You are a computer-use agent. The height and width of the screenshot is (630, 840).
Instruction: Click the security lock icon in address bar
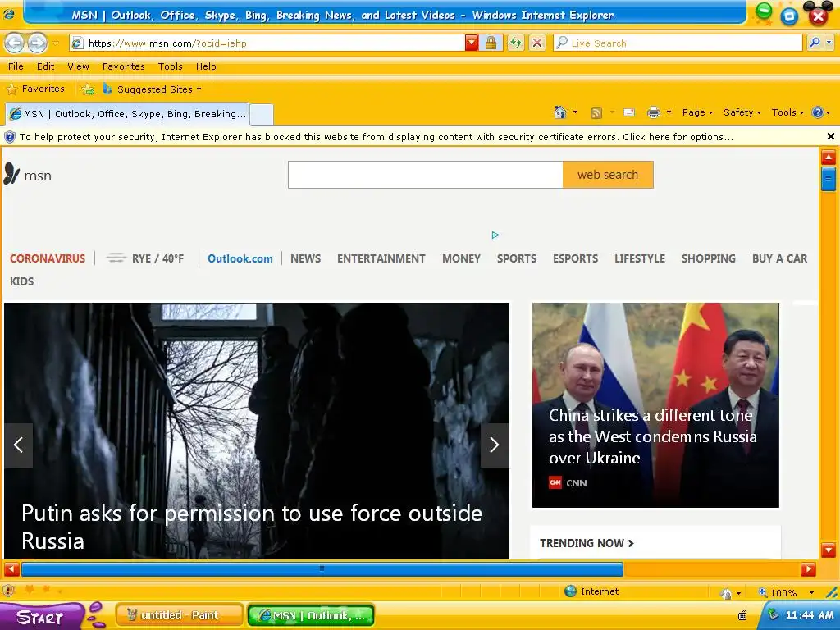pos(491,43)
